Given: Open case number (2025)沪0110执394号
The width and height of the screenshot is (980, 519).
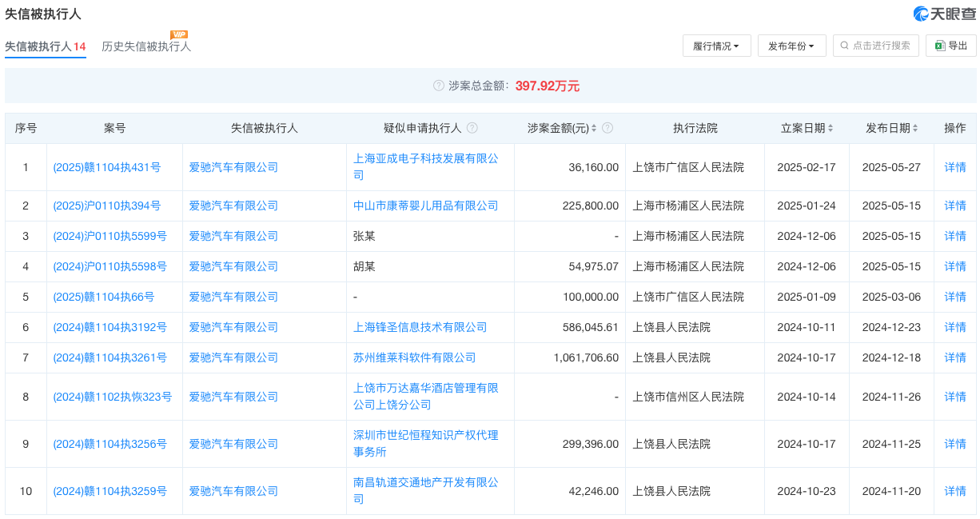Looking at the screenshot, I should (x=107, y=206).
